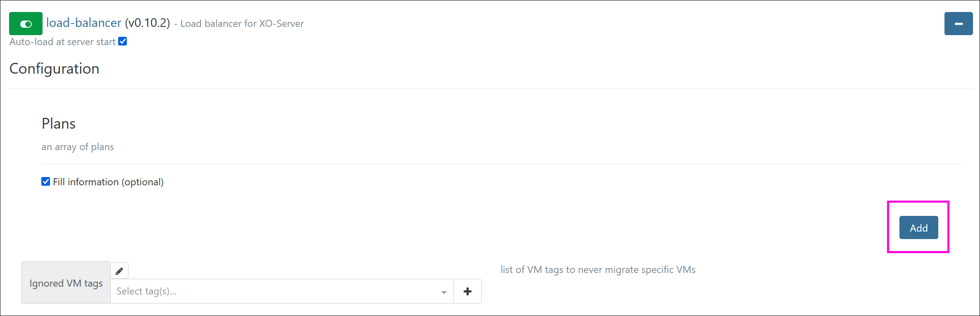Collapse the plugin panel with minus button
980x316 pixels.
click(959, 24)
